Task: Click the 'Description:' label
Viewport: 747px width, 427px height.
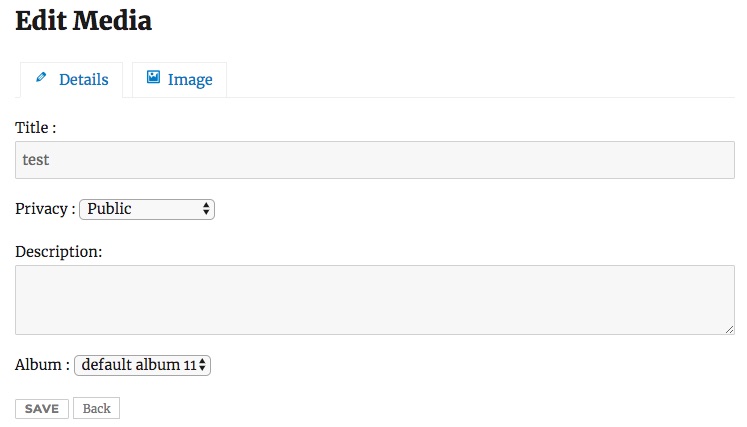Action: 58,251
